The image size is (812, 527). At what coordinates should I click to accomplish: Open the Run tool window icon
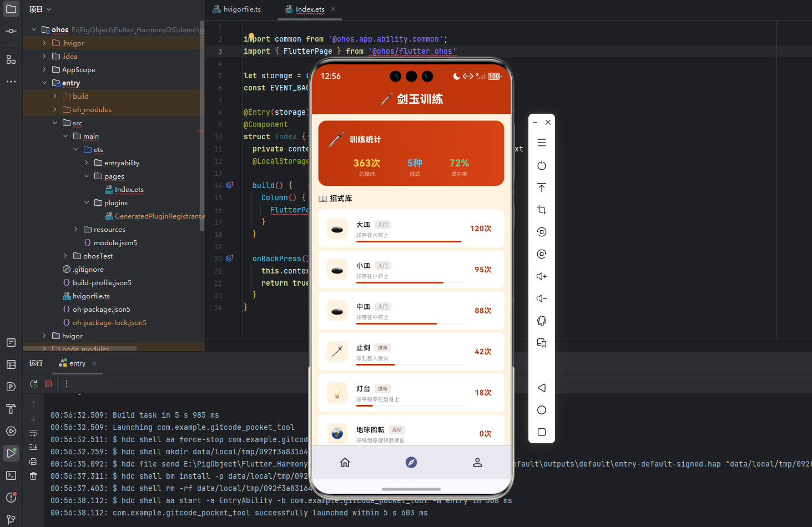pyautogui.click(x=11, y=453)
